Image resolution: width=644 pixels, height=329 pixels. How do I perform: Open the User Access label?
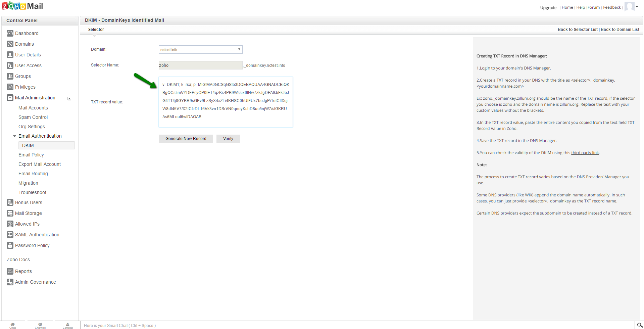click(28, 65)
